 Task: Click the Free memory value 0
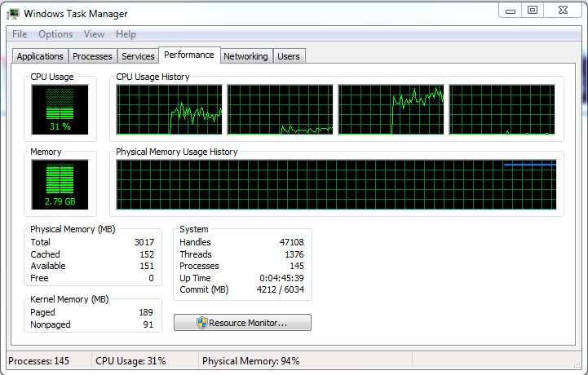151,278
